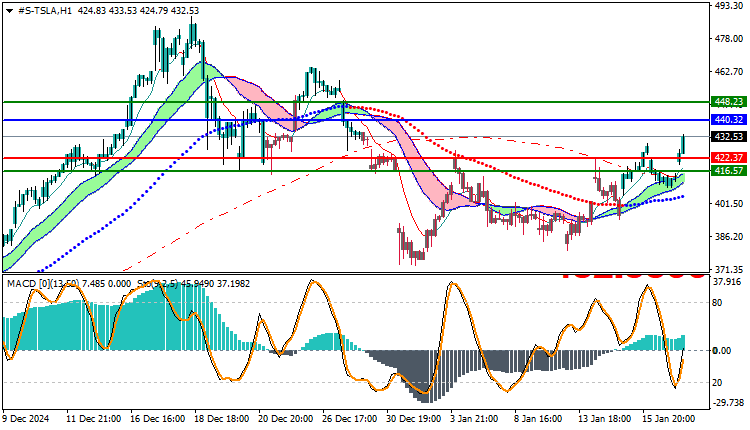This screenshot has height=430, width=750.
Task: Click the 80 level on the oscillator scale
Action: pyautogui.click(x=717, y=303)
